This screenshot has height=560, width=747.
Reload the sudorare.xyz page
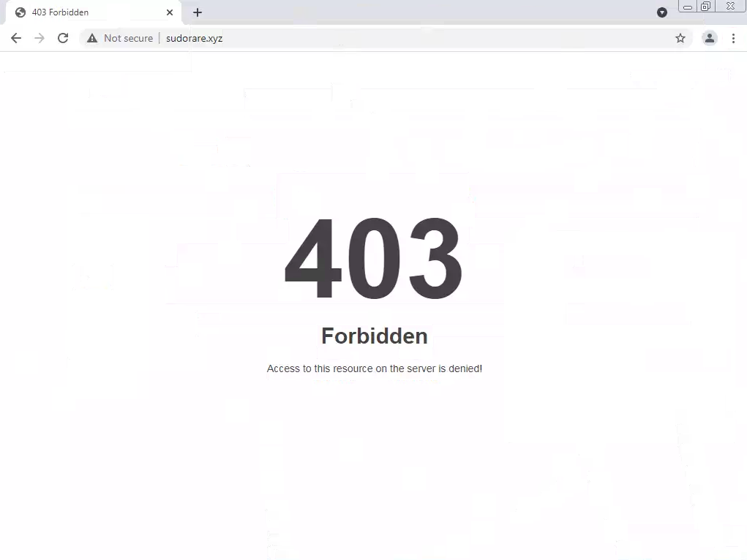63,38
